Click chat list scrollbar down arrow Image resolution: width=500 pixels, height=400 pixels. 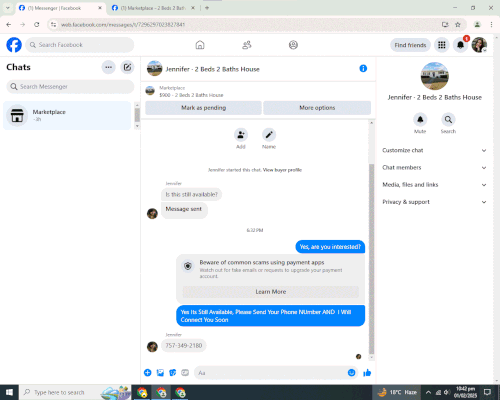point(137,126)
